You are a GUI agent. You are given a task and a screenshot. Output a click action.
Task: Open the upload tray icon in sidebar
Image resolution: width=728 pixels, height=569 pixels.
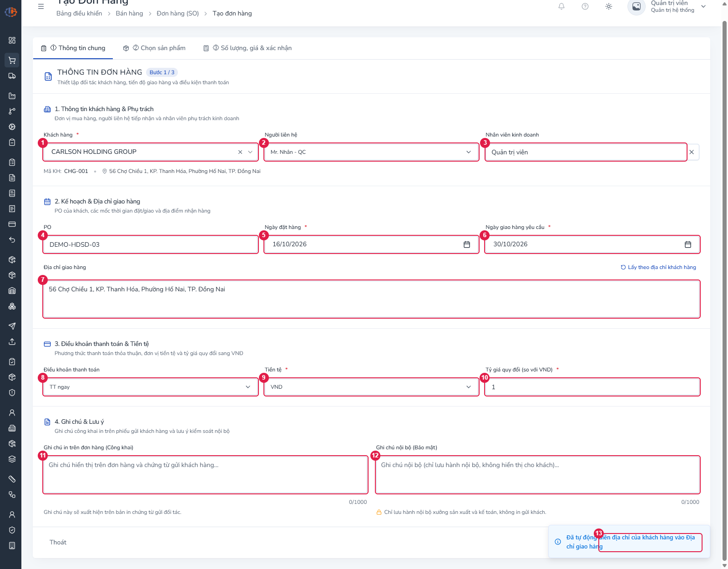click(x=12, y=341)
